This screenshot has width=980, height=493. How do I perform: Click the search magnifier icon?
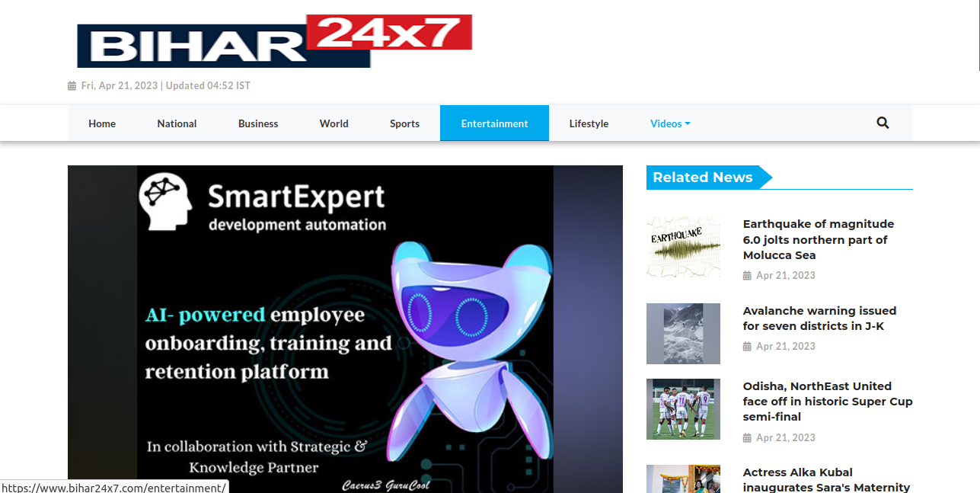coord(883,123)
